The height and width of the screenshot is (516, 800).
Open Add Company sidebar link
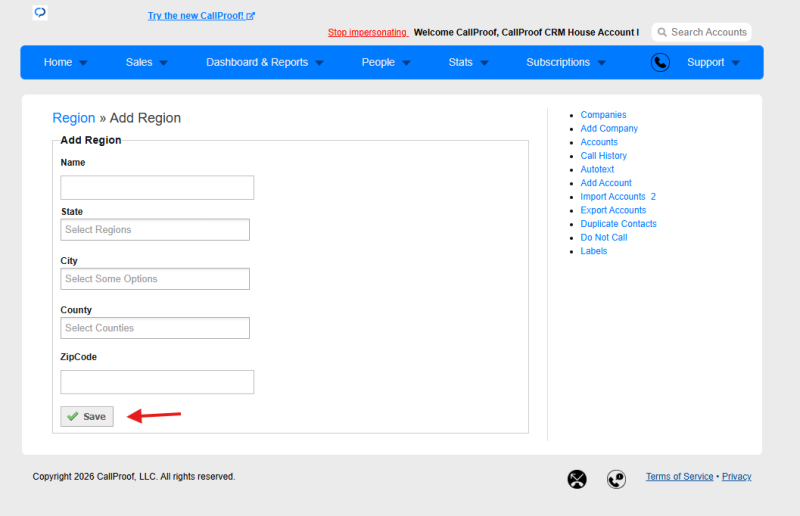[x=609, y=129]
